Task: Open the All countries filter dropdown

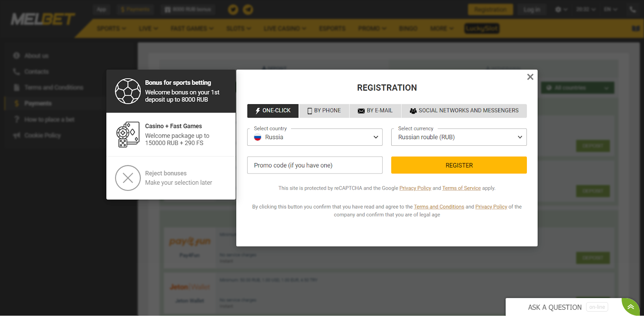Action: [578, 88]
